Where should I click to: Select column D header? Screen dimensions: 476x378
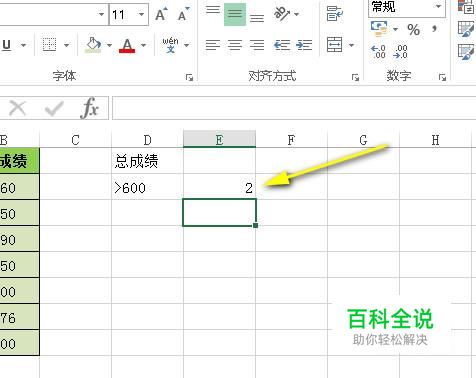(147, 140)
